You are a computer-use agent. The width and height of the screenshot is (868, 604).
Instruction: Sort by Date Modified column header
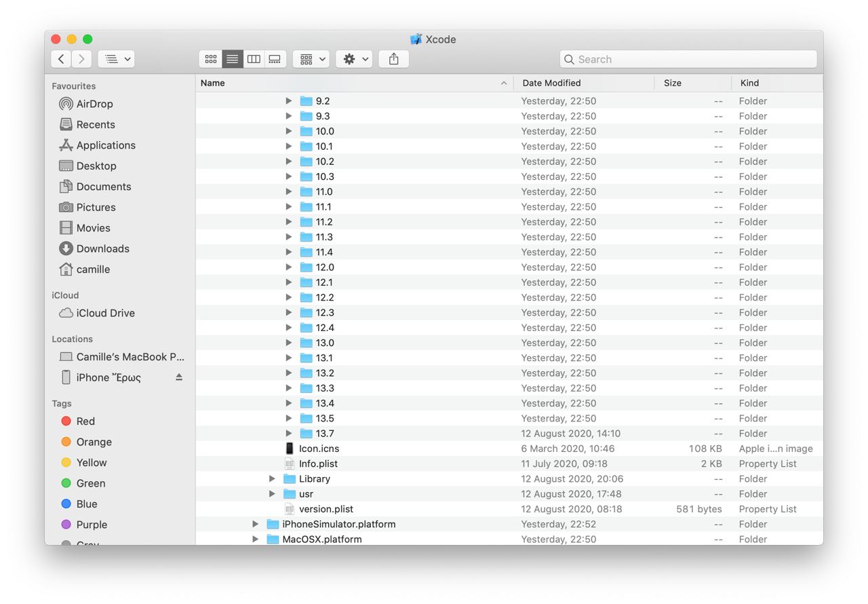click(584, 83)
